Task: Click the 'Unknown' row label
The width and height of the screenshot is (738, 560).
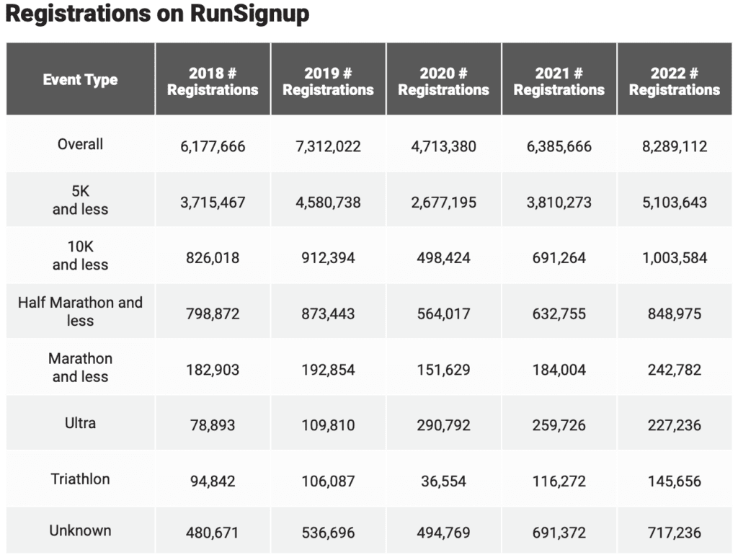Action: (x=81, y=531)
